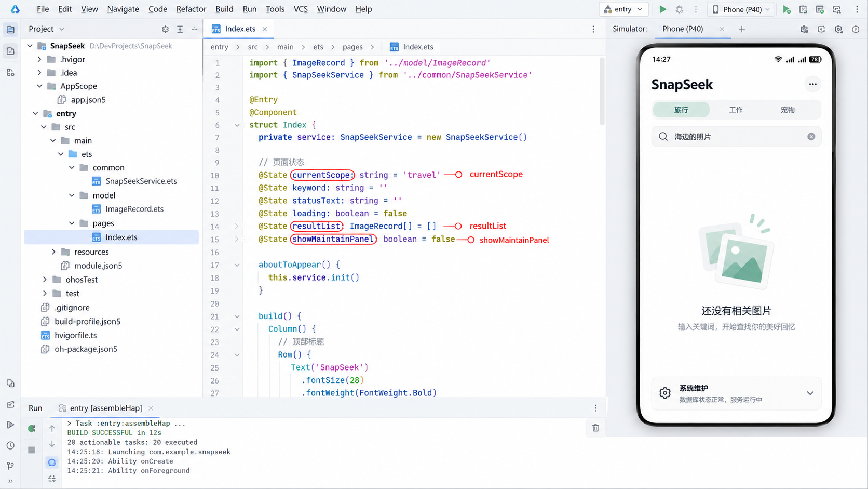Open the Phone (P40) device dropdown in toolbar
The height and width of the screenshot is (489, 868).
pyautogui.click(x=740, y=9)
